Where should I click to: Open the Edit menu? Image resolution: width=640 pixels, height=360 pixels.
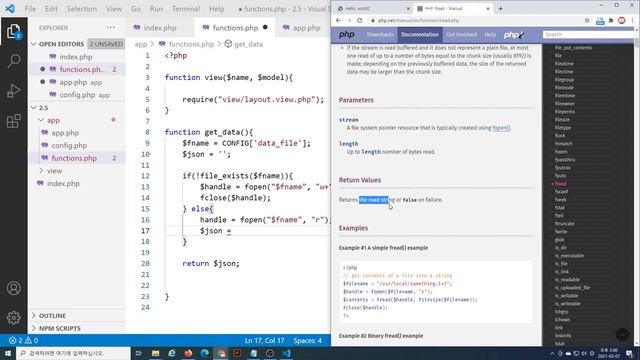point(51,9)
